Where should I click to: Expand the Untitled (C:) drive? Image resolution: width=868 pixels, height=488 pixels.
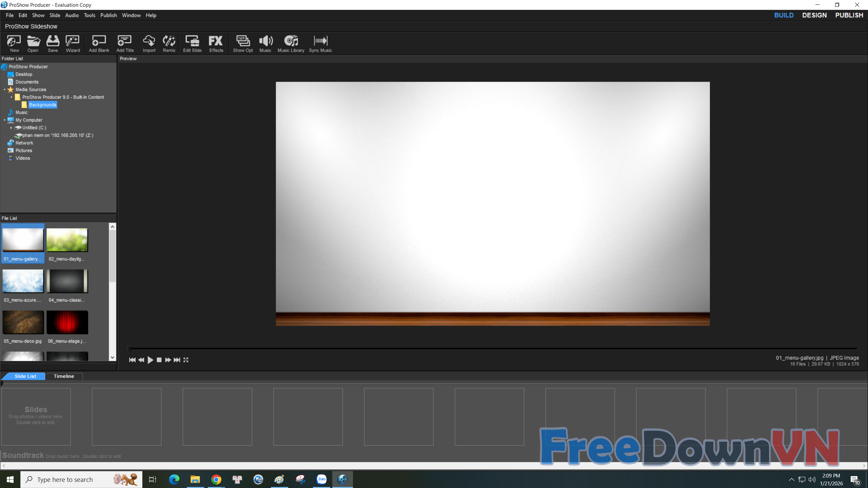(x=11, y=128)
